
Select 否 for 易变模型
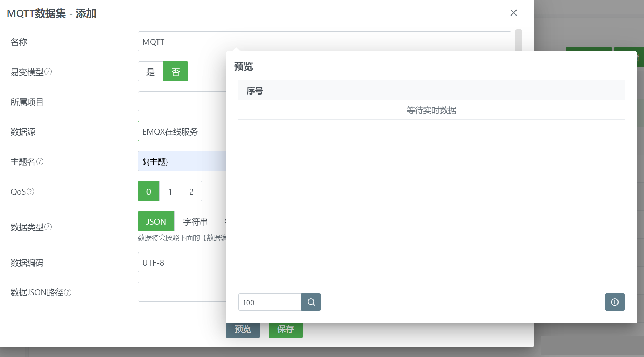pos(176,71)
